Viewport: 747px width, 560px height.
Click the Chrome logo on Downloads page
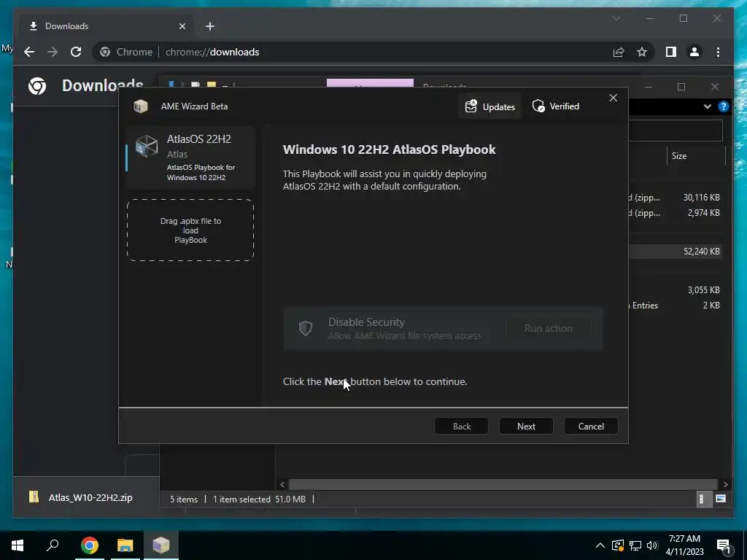point(37,86)
